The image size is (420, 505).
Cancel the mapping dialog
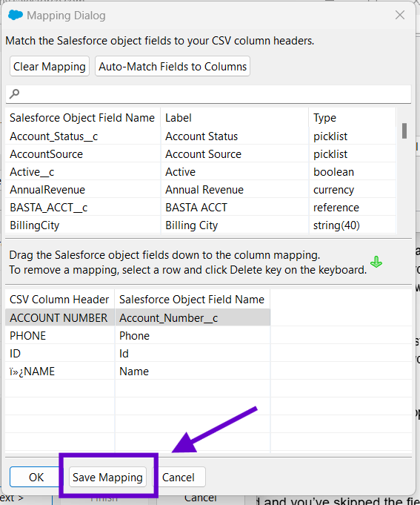click(x=179, y=478)
